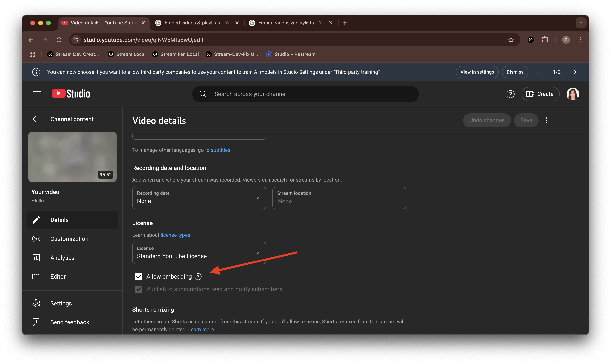Open video options three-dot menu
Image resolution: width=611 pixels, height=364 pixels.
(546, 120)
